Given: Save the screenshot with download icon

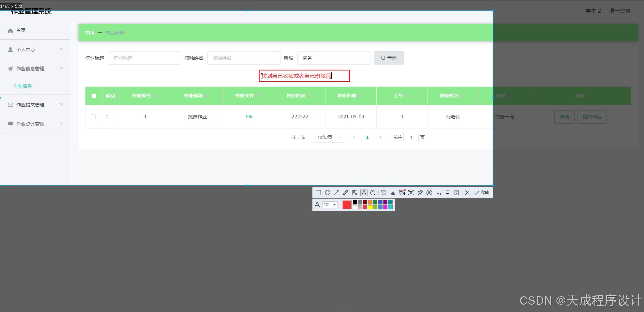Looking at the screenshot, I should click(438, 193).
